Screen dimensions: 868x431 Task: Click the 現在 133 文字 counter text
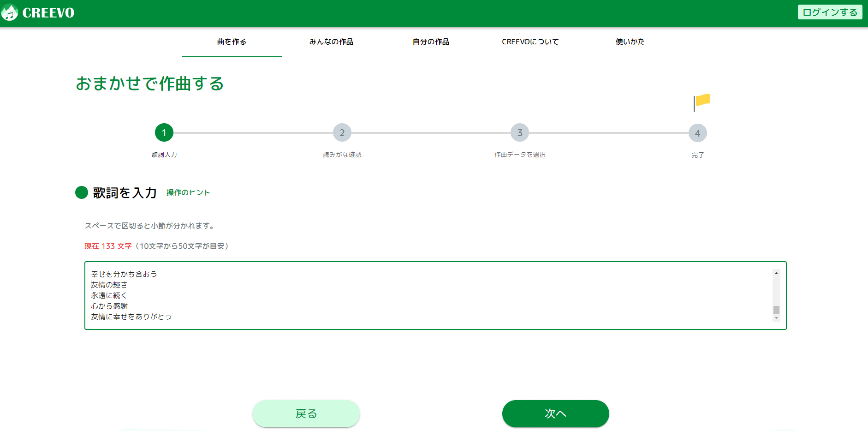(108, 246)
